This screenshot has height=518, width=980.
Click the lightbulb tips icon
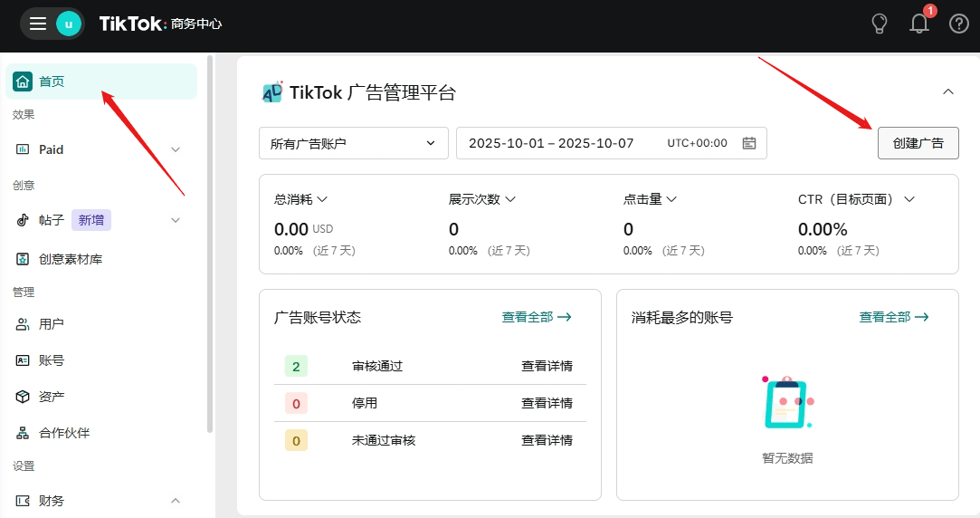[x=879, y=24]
